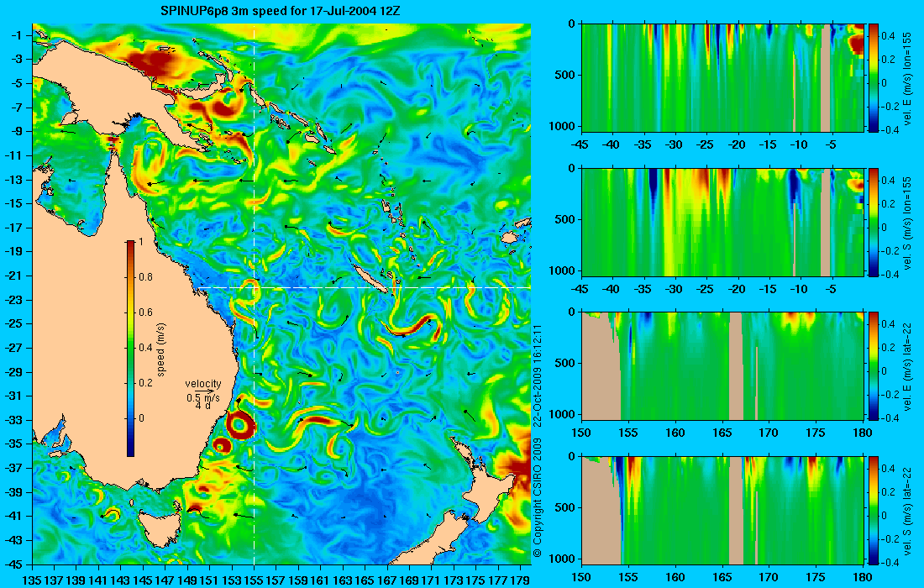Image resolution: width=924 pixels, height=588 pixels.
Task: Click the "0.5 m/s" velocity scale label
Action: tap(203, 398)
